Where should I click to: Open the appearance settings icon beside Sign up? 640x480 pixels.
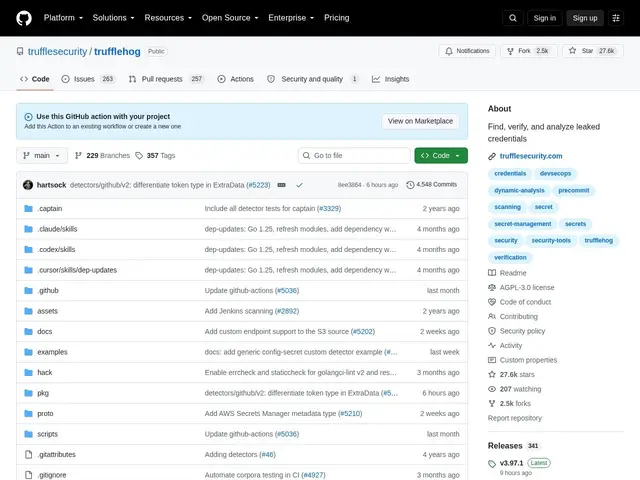pos(616,18)
